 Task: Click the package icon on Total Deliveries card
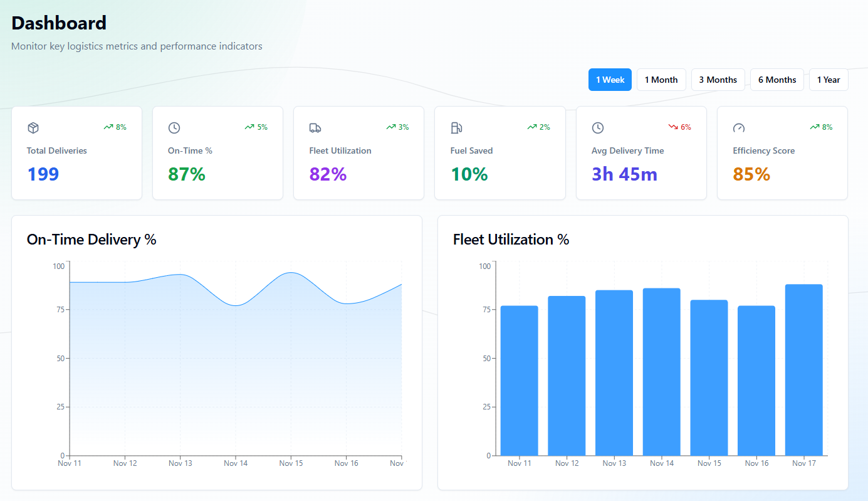tap(33, 128)
